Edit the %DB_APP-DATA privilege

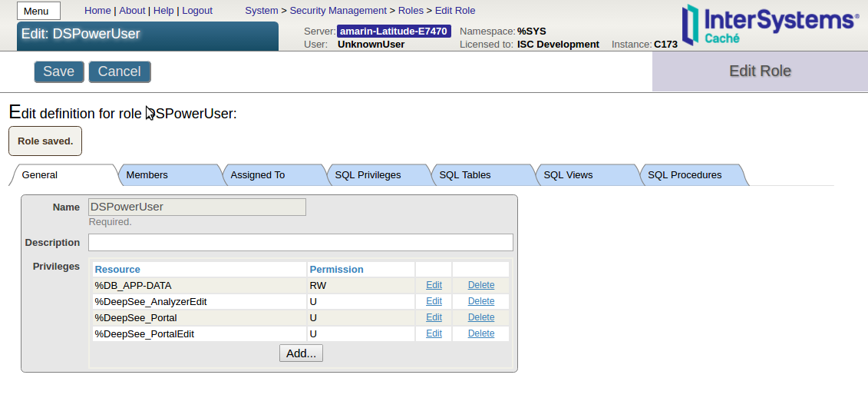(434, 285)
